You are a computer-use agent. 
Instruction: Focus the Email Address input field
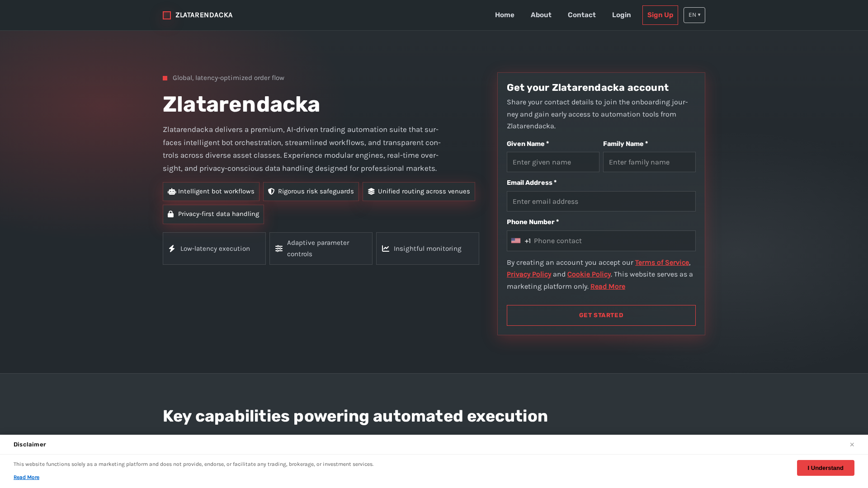click(x=601, y=202)
